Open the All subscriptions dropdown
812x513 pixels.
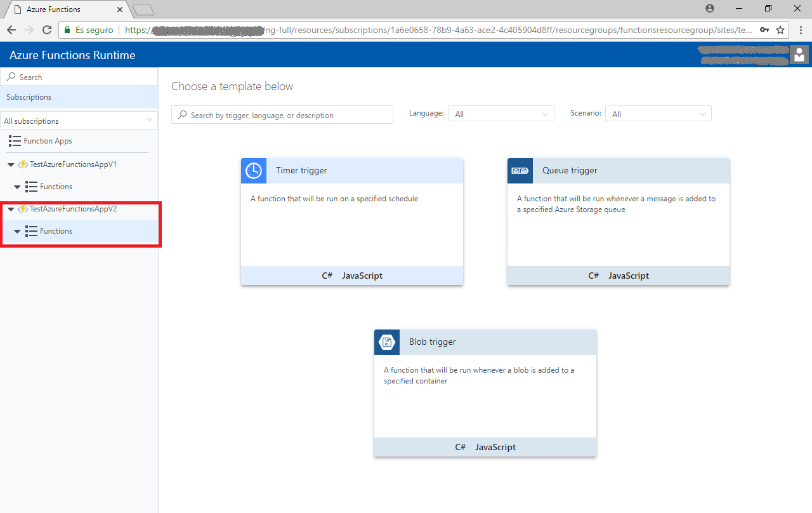click(x=79, y=121)
